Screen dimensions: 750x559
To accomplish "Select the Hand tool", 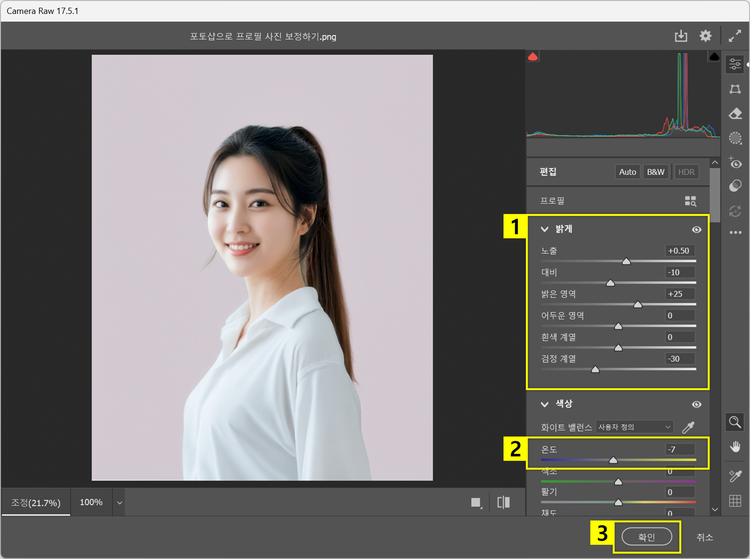I will click(x=736, y=446).
